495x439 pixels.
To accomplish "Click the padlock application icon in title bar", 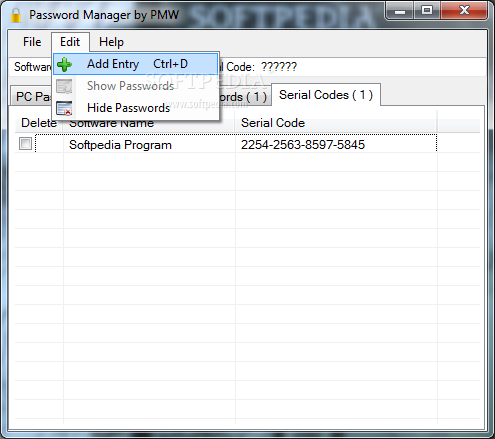I will [16, 15].
